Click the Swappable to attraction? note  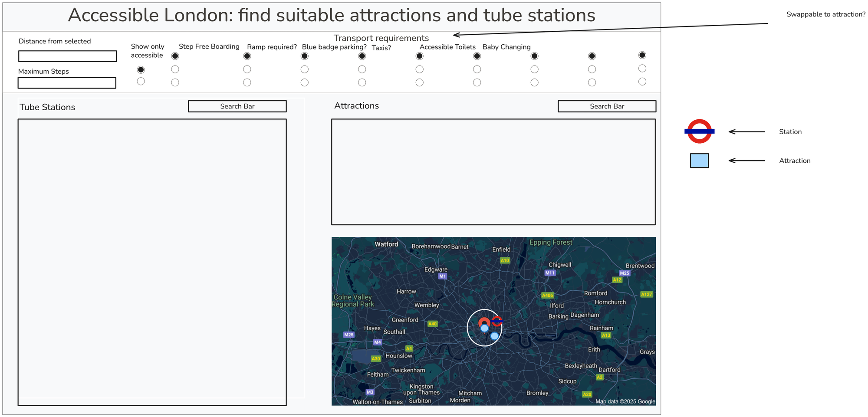click(x=825, y=14)
